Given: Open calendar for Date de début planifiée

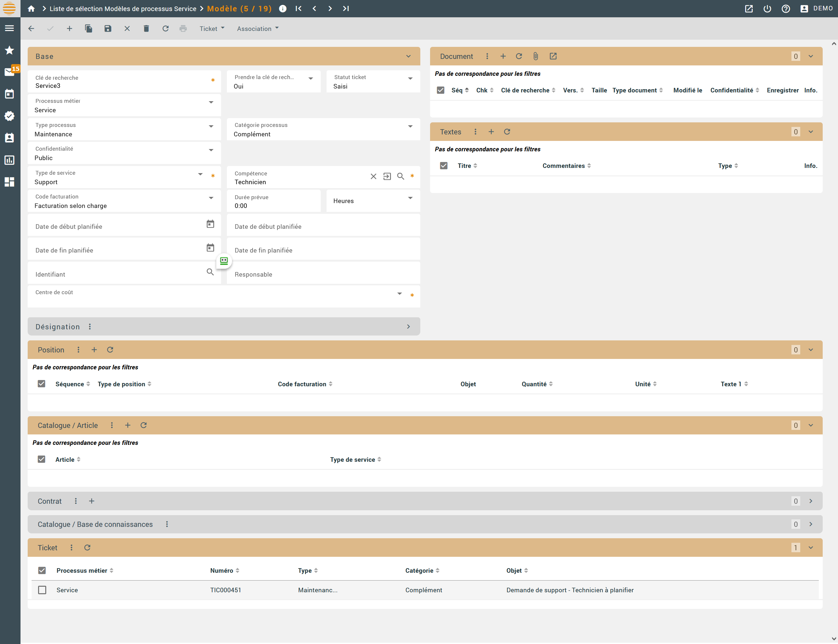Looking at the screenshot, I should 210,224.
